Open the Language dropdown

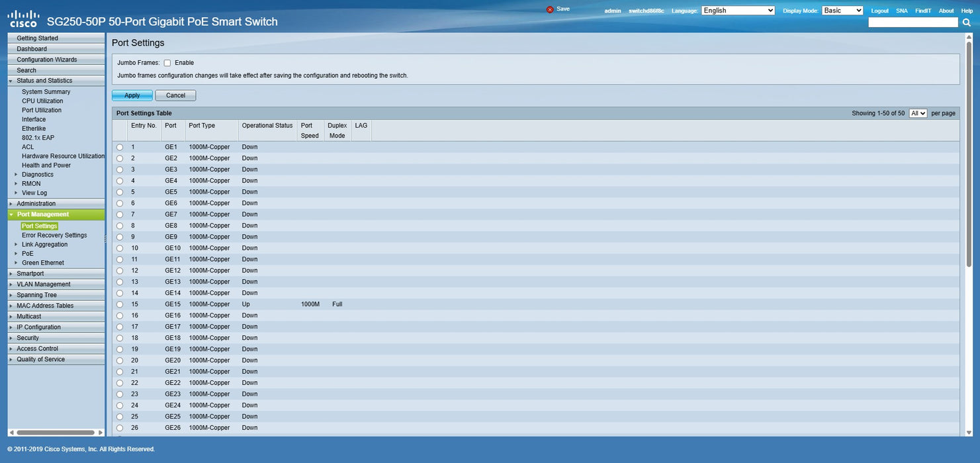[x=738, y=11]
